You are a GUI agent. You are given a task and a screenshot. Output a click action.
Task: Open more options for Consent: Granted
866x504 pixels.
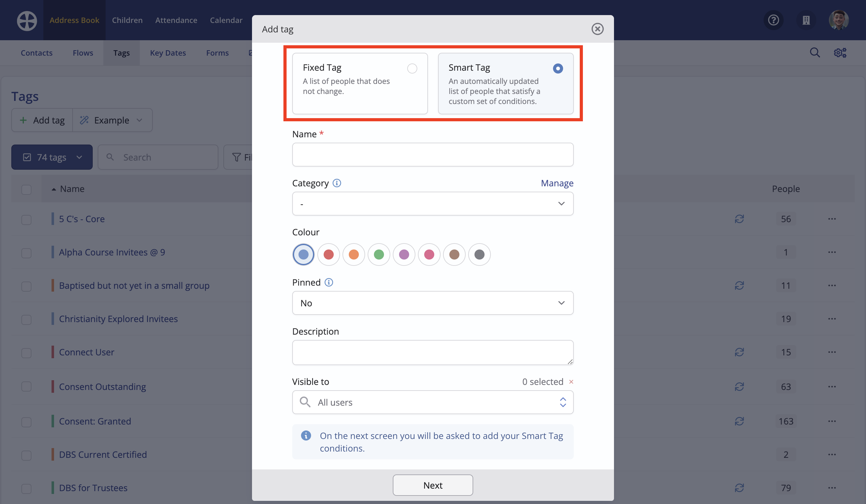[x=832, y=421]
